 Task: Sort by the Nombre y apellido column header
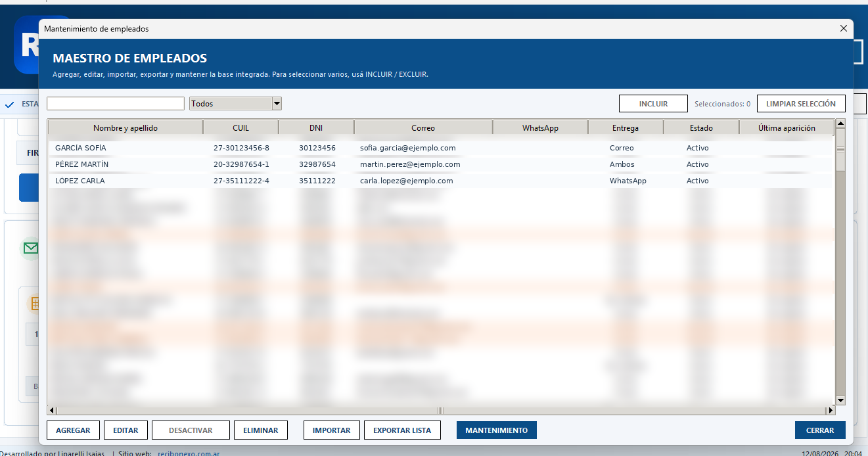point(126,128)
